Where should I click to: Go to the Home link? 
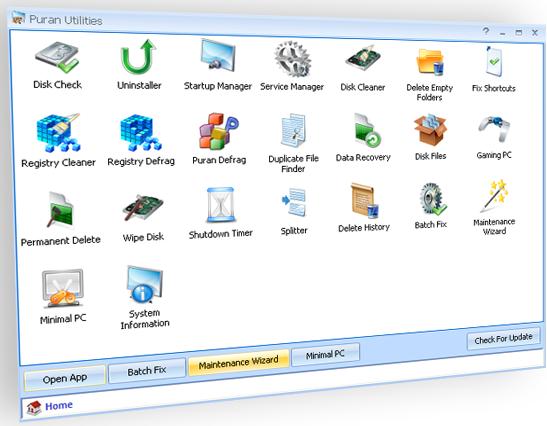click(59, 406)
